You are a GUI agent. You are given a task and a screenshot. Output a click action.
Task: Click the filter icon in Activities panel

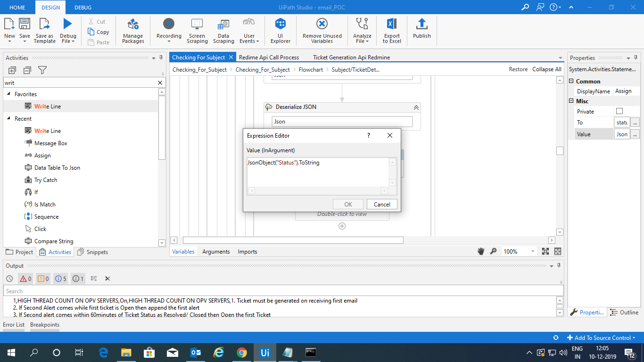coord(42,70)
